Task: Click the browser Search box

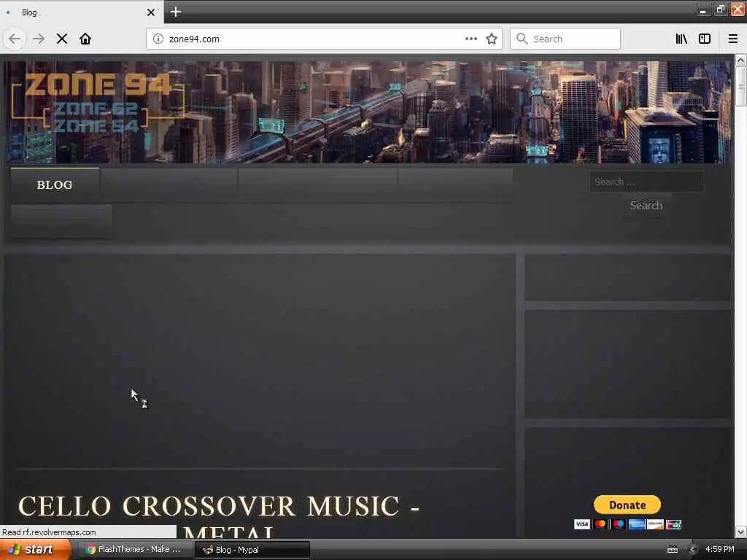Action: coord(565,39)
